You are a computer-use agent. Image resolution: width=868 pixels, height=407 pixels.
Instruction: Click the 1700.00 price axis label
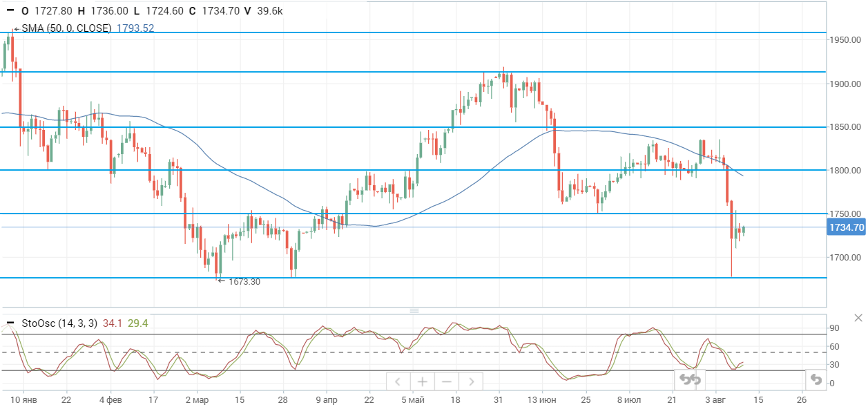coord(847,258)
